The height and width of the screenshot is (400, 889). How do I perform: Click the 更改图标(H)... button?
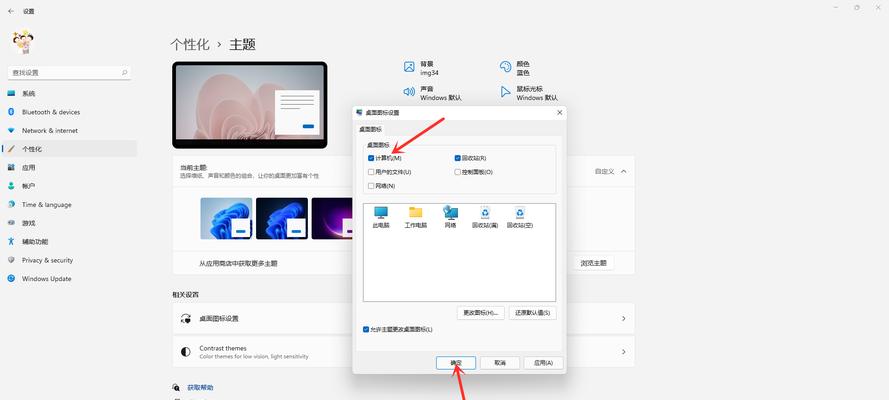click(x=481, y=313)
